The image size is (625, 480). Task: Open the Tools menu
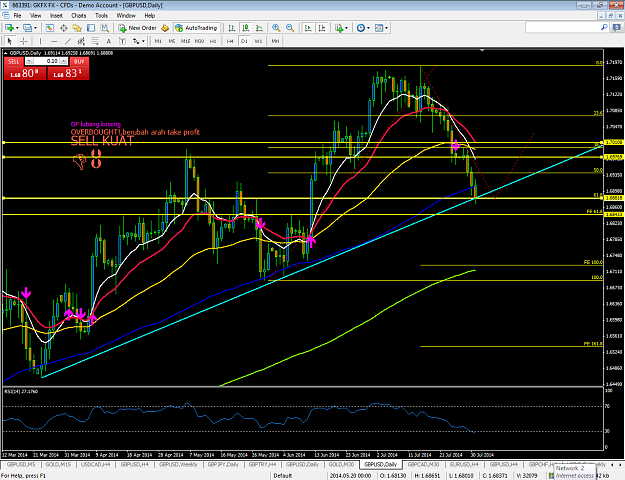[x=101, y=16]
